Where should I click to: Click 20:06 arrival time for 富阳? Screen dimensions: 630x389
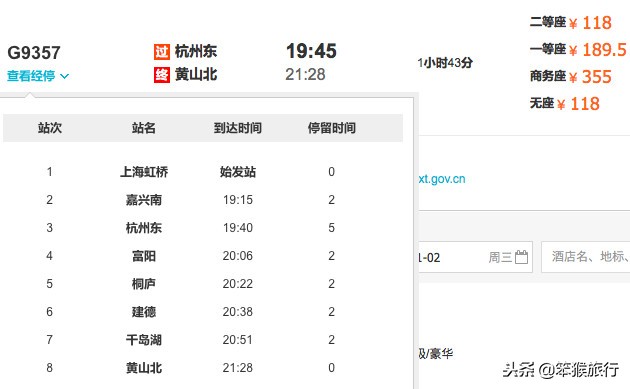coord(238,256)
